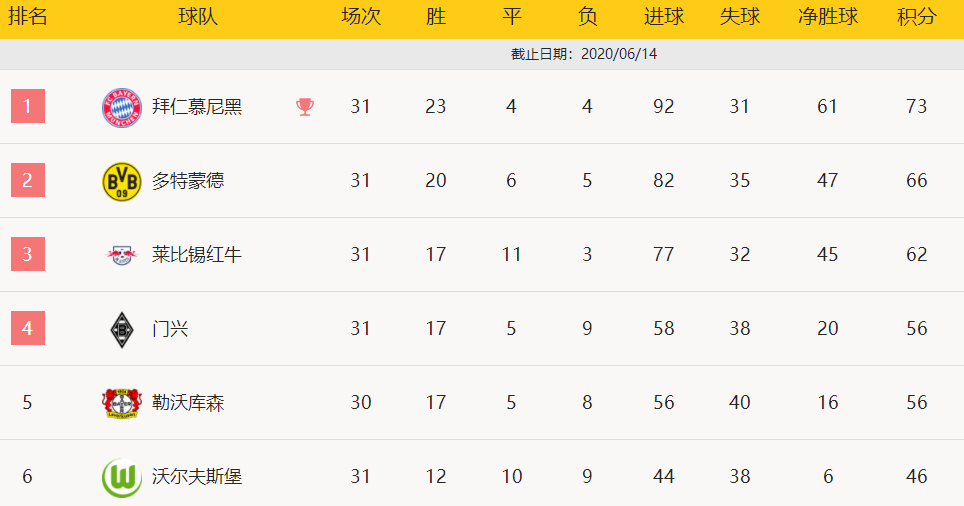Click the Bayern Munich club logo

[x=122, y=108]
